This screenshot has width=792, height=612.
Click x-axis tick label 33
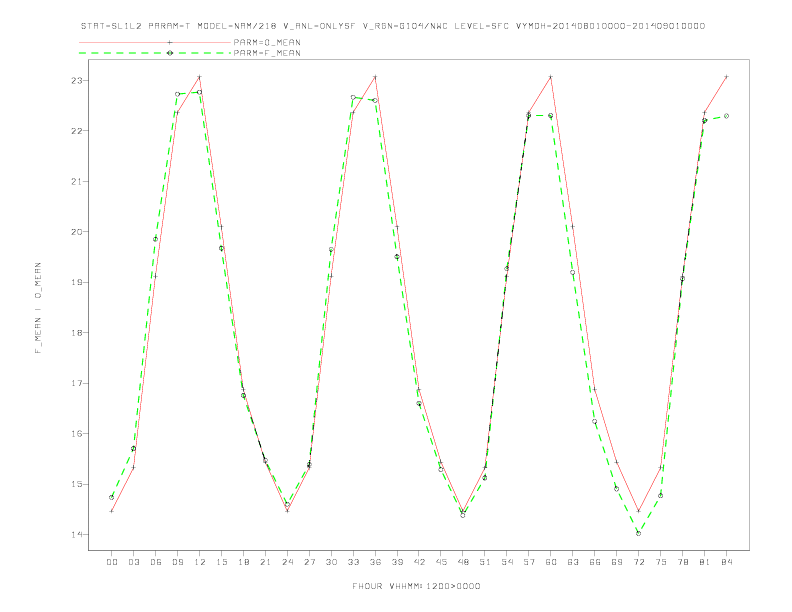point(353,562)
